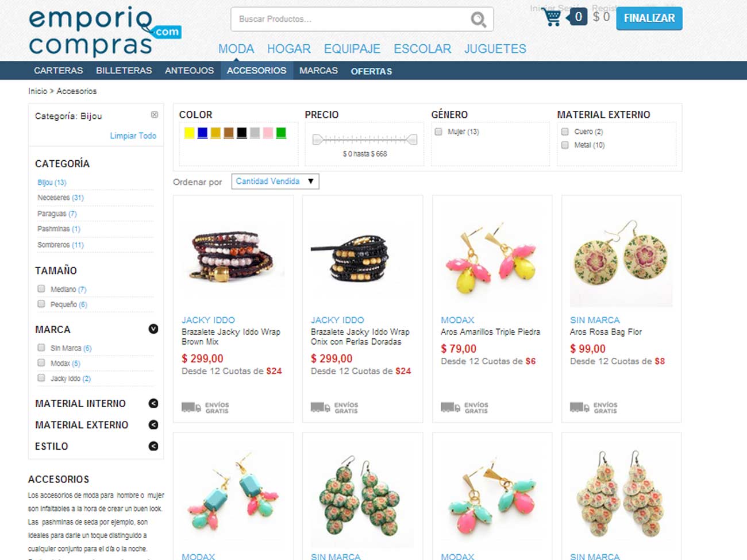Collapse the Marca filter section arrow
This screenshot has height=560, width=747.
(153, 329)
